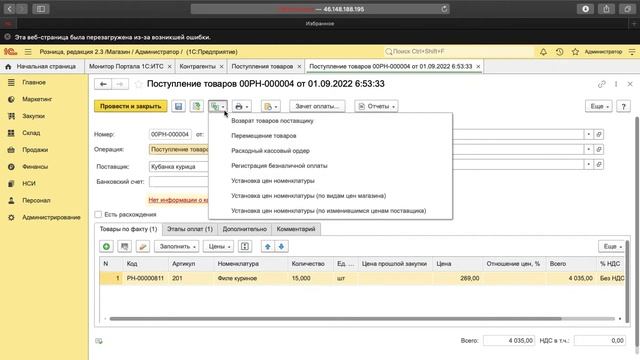Open the 1C main menu hamburger icon
Viewport: 640px width, 360px height.
coord(28,52)
